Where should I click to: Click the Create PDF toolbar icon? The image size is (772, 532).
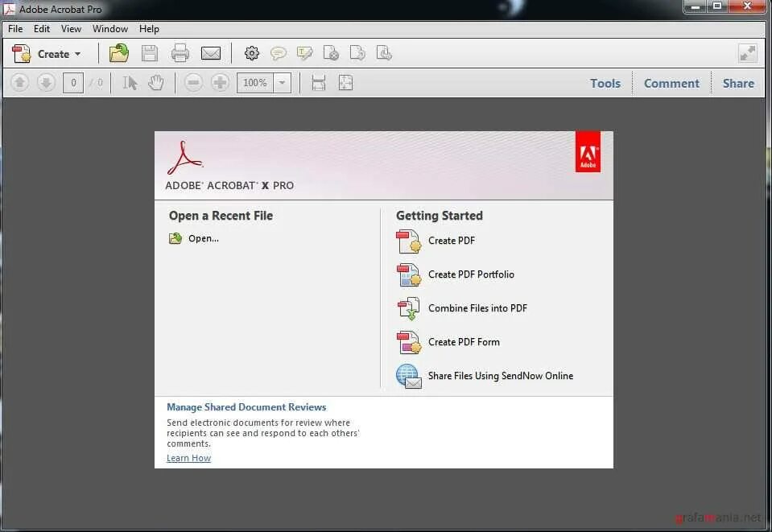[21, 54]
